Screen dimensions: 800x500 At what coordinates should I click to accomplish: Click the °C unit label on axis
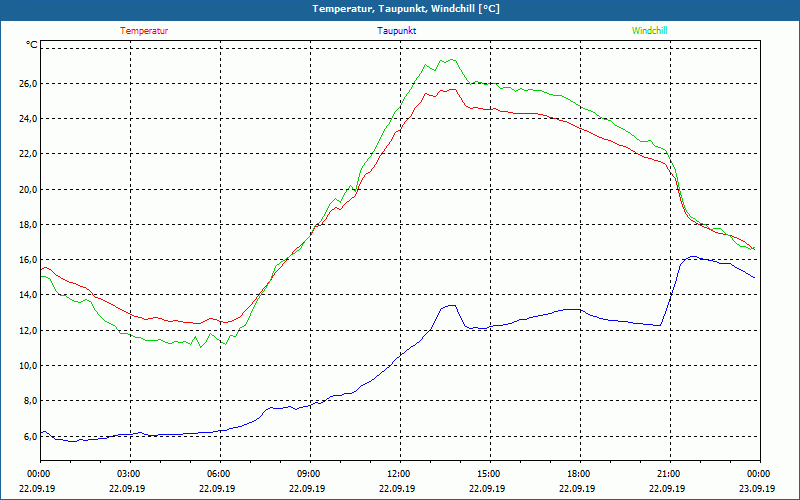point(32,45)
